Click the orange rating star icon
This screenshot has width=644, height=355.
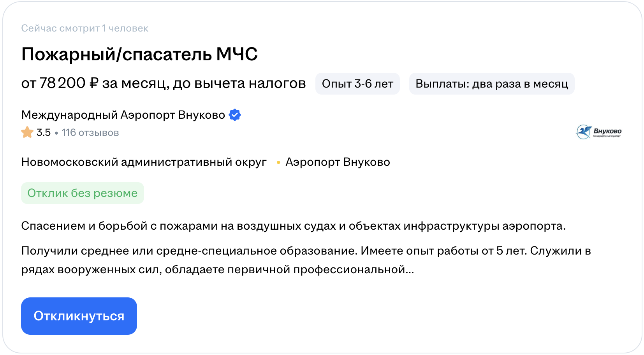27,132
